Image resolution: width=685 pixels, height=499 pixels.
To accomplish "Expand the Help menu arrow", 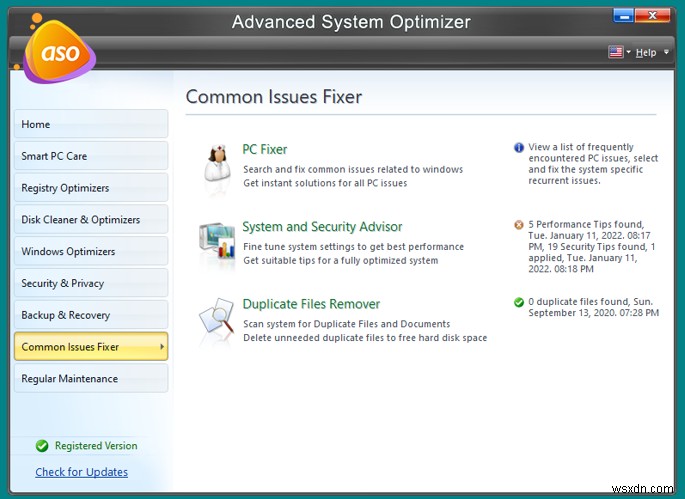I will pyautogui.click(x=666, y=52).
